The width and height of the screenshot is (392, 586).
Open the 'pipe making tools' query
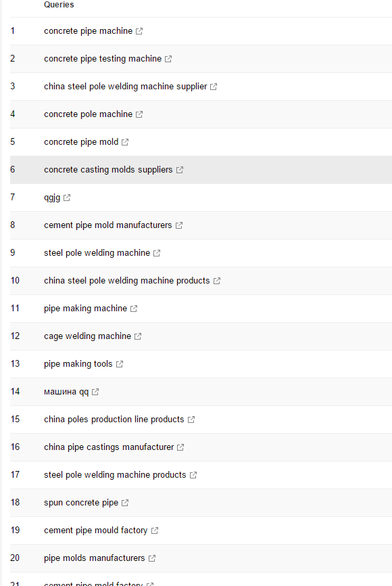point(78,364)
